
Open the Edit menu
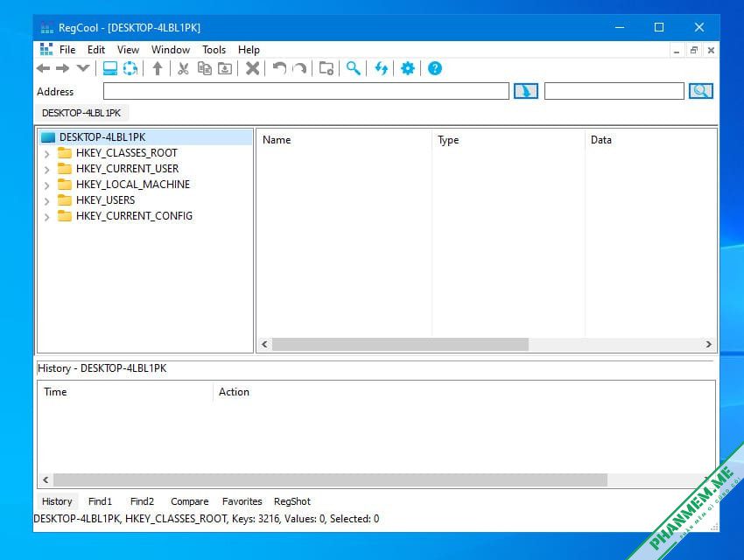pyautogui.click(x=96, y=50)
